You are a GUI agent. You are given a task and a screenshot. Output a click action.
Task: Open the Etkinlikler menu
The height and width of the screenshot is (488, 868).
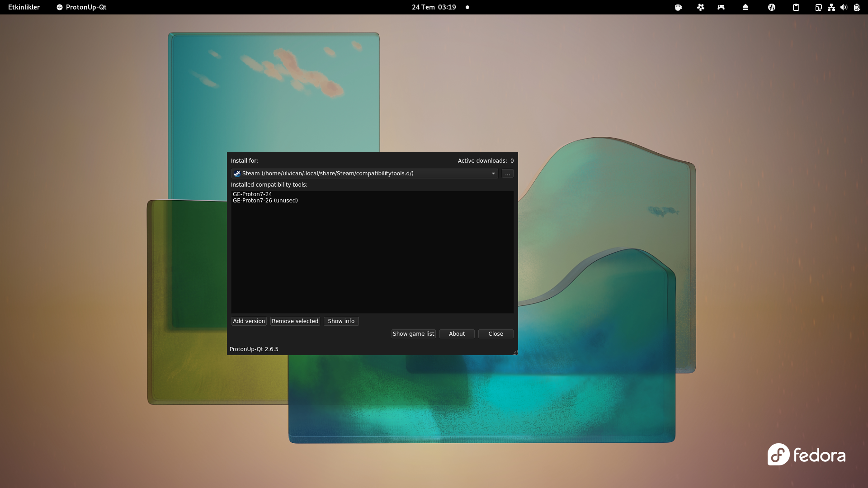(24, 7)
